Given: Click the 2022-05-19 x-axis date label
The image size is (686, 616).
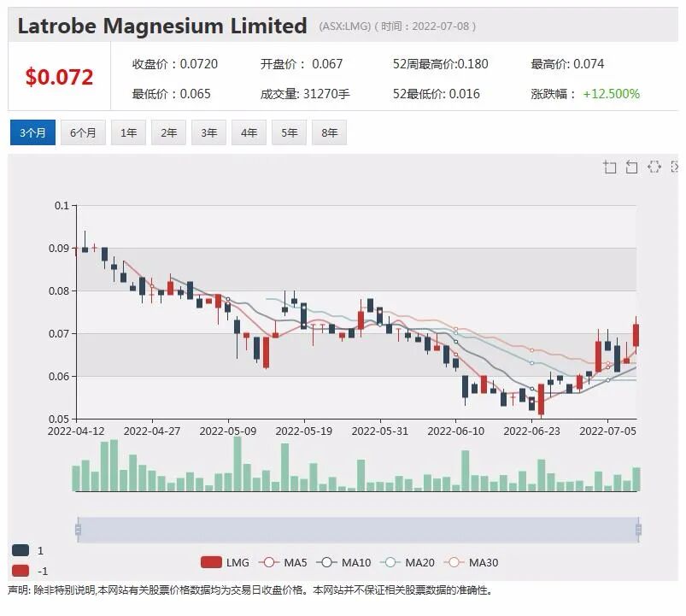Looking at the screenshot, I should pyautogui.click(x=303, y=431).
